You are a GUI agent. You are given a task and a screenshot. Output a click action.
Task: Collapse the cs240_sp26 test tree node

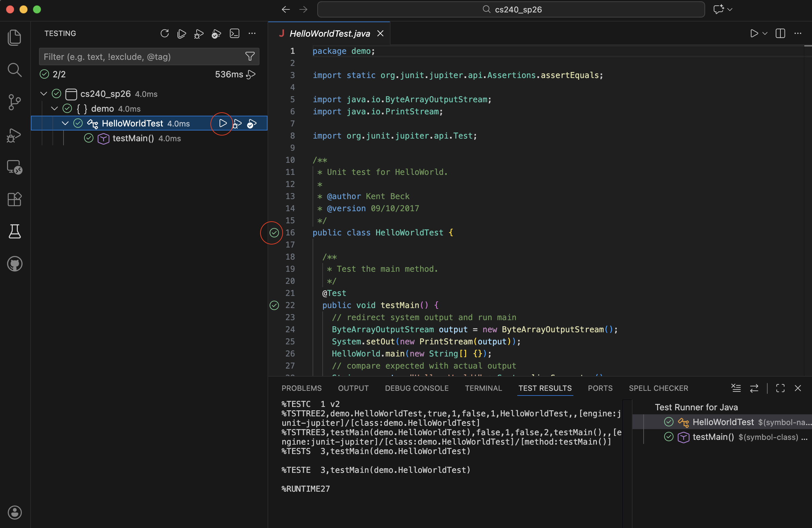(44, 93)
